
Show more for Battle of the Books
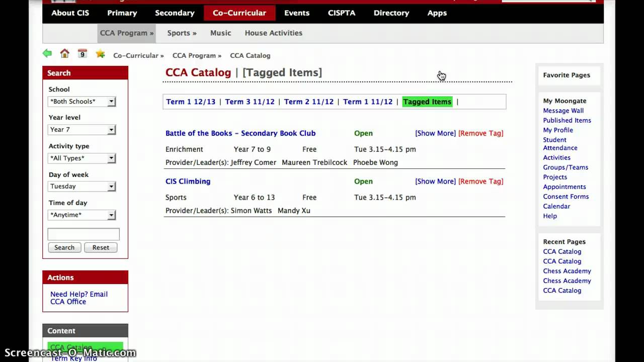(x=435, y=133)
